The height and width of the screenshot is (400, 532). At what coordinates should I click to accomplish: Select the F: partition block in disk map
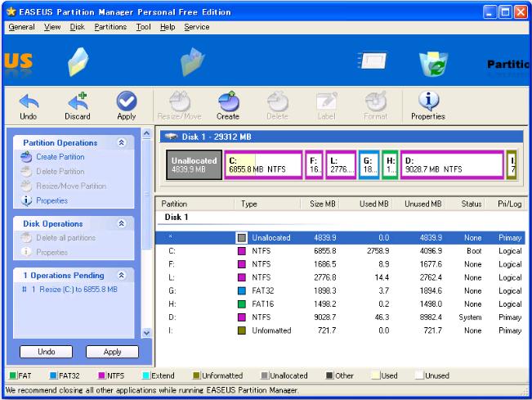coord(314,164)
